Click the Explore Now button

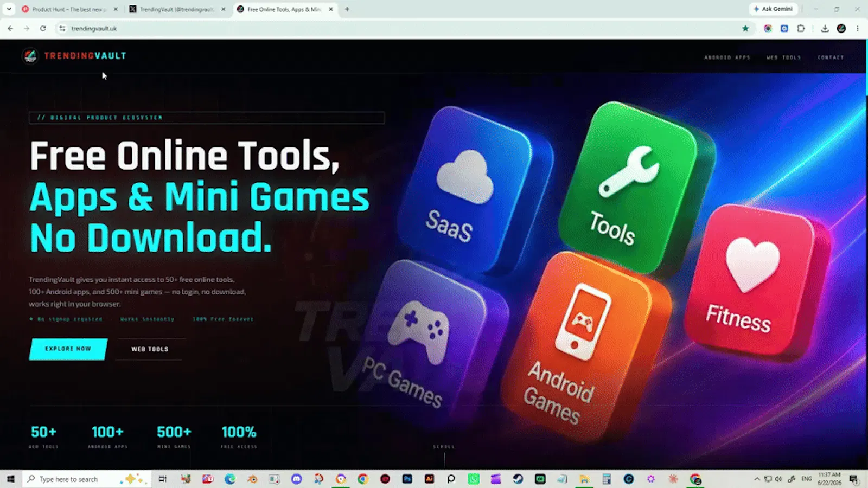point(68,349)
